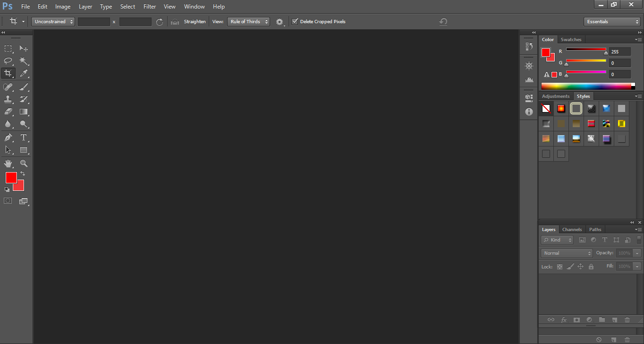Select the Hand tool
Viewport: 644px width, 344px height.
pyautogui.click(x=8, y=163)
